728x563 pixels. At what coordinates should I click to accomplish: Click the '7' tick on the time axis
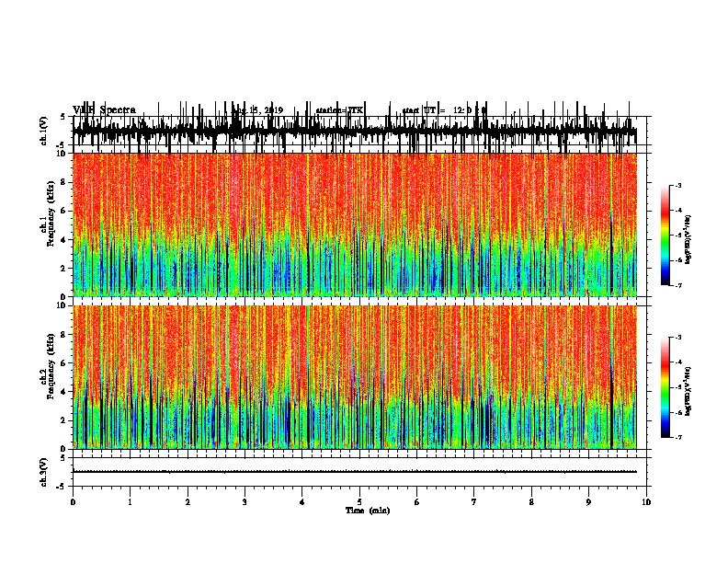coord(474,502)
